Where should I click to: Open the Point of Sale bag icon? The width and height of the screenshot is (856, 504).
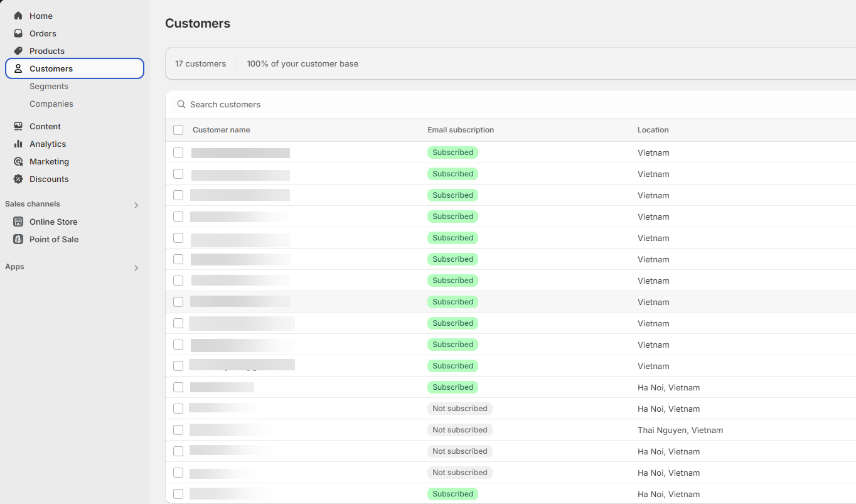[x=18, y=239]
